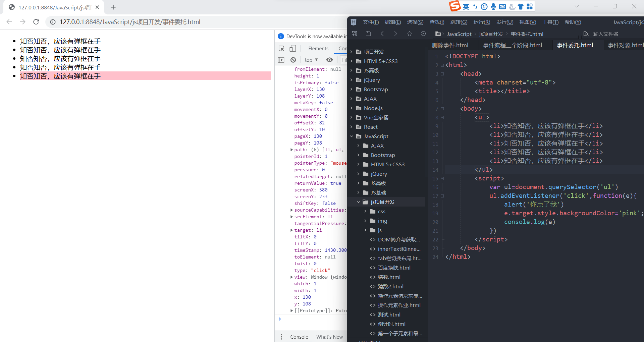Click the reload page button in Chrome
Image resolution: width=644 pixels, height=342 pixels.
coord(36,22)
